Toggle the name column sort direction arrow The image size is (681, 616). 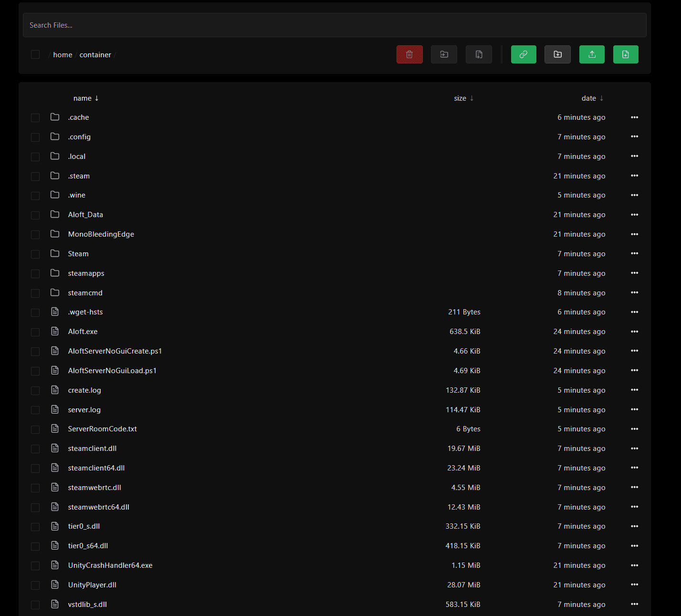pyautogui.click(x=97, y=98)
